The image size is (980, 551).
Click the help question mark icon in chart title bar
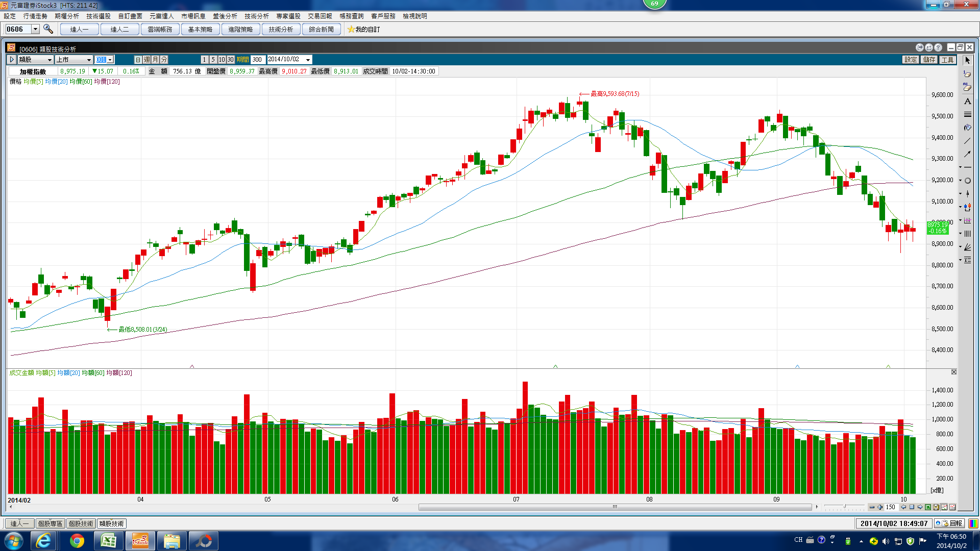coord(938,47)
